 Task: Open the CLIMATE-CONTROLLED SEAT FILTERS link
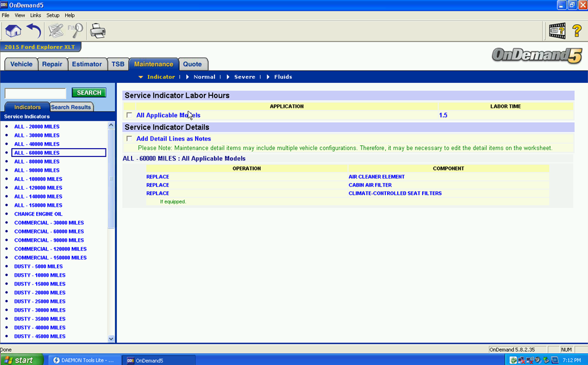[395, 193]
